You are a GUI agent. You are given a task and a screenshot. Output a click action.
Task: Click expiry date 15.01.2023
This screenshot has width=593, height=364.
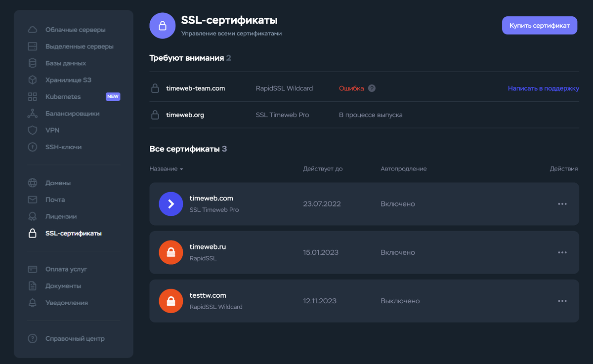point(321,252)
